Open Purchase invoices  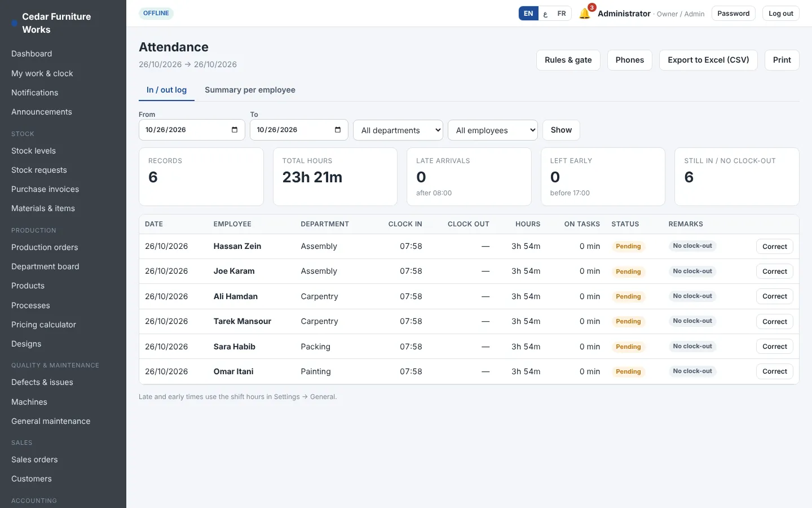[63, 189]
